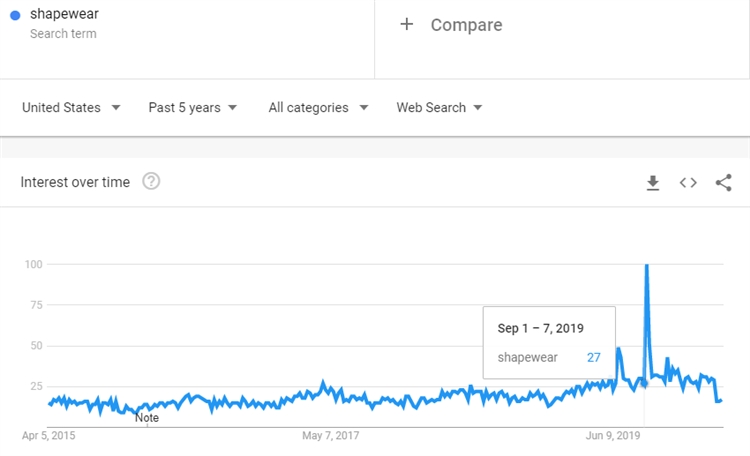Download chart data as CSV
Screen dimensions: 750x456
point(652,182)
